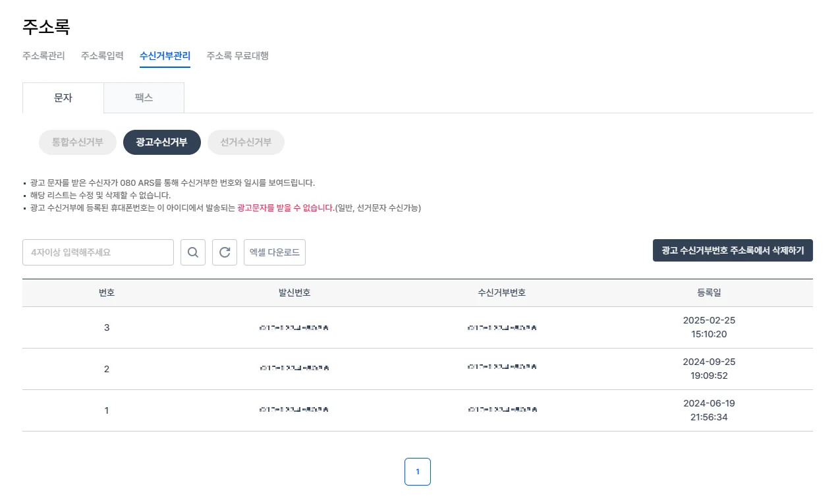Go to page 1 in pagination

coord(417,472)
